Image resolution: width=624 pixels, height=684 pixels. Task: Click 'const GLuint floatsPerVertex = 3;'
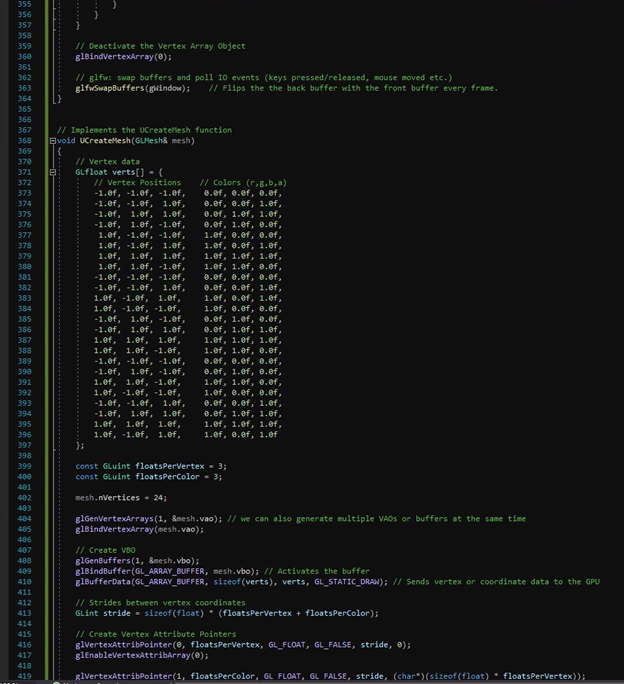click(x=151, y=466)
